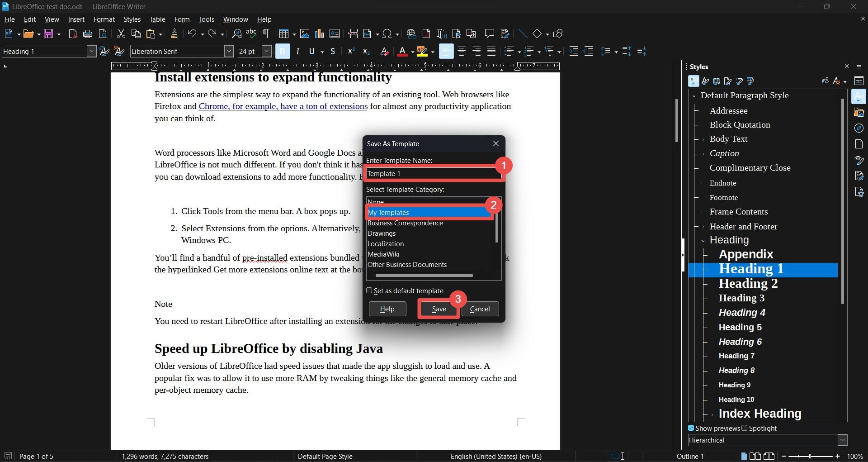
Task: Open the Hierarchical style filter dropdown
Action: (x=843, y=440)
